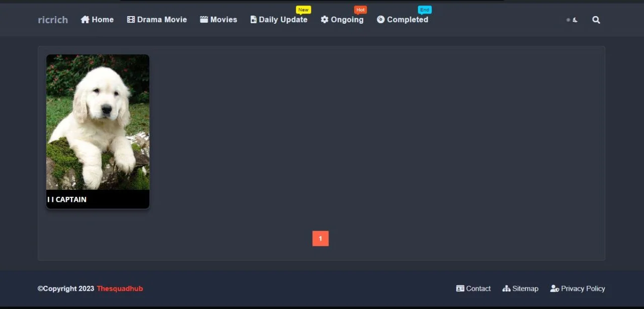Click the I I CAPTAIN title
The width and height of the screenshot is (644, 309).
tap(67, 199)
